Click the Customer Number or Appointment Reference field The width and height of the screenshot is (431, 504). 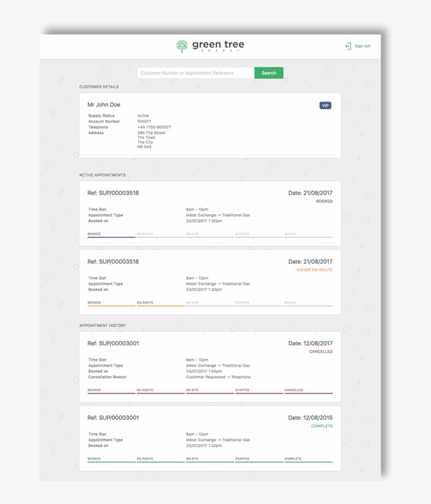click(193, 73)
